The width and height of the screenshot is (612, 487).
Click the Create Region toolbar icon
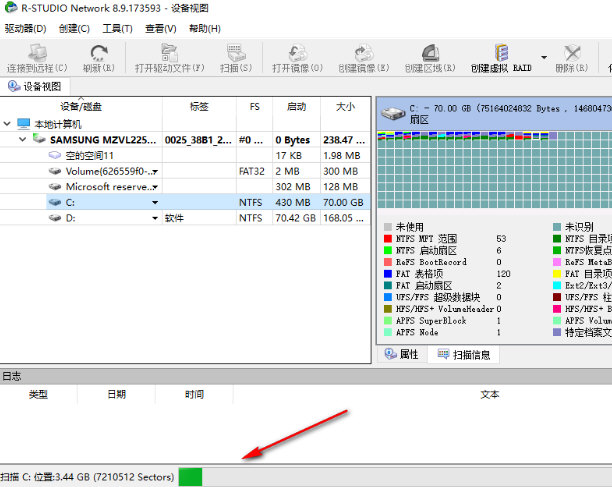tap(430, 52)
